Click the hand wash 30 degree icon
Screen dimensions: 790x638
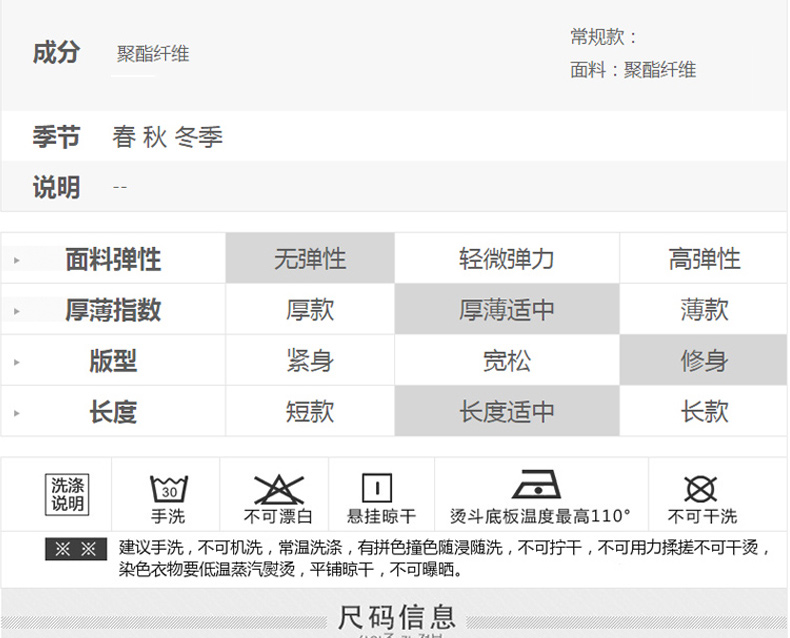169,489
